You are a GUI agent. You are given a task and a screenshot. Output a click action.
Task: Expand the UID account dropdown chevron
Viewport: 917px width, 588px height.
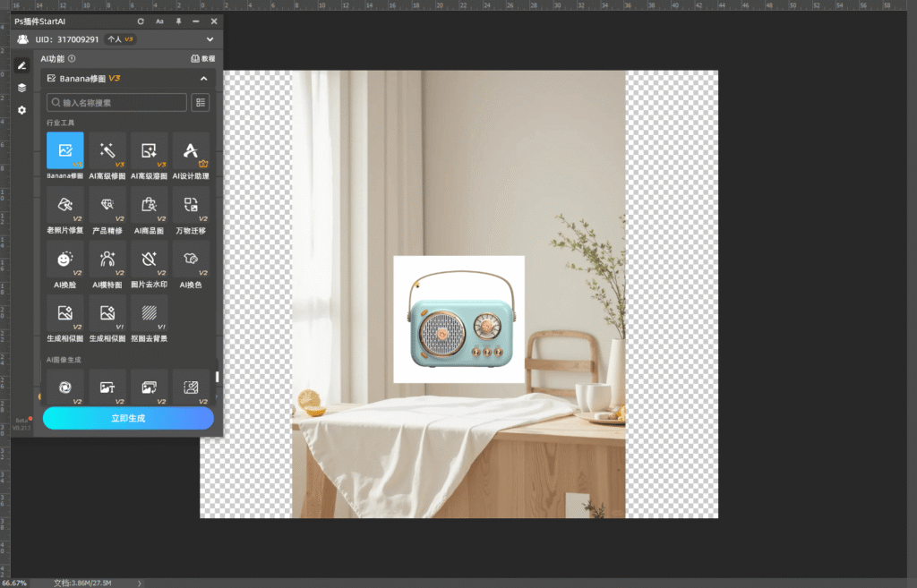(210, 39)
